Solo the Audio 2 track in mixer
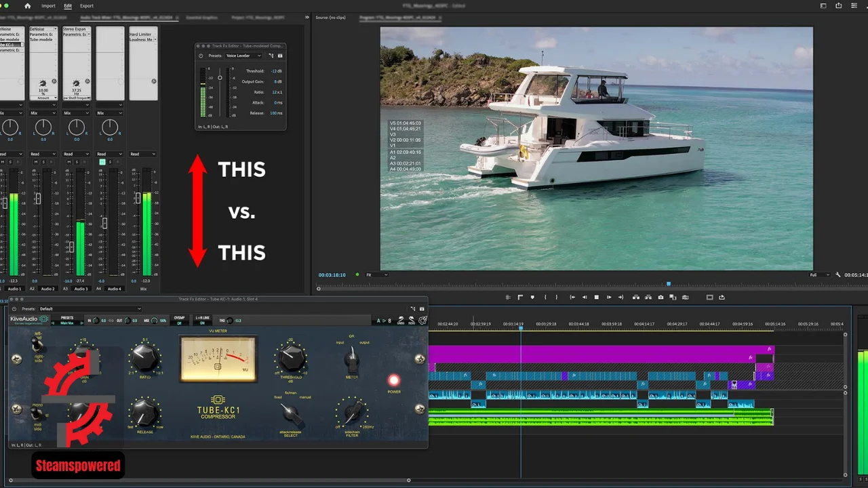This screenshot has width=868, height=488. [x=43, y=162]
